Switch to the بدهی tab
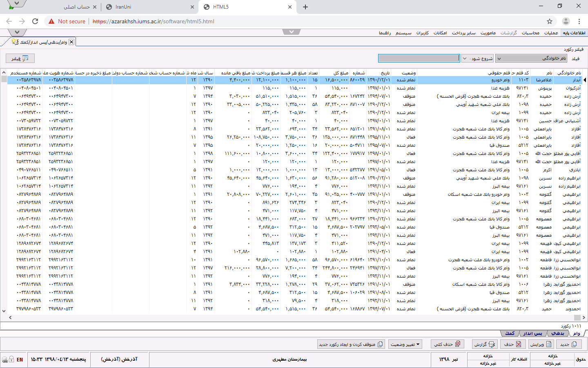The height and width of the screenshot is (368, 588). click(557, 333)
